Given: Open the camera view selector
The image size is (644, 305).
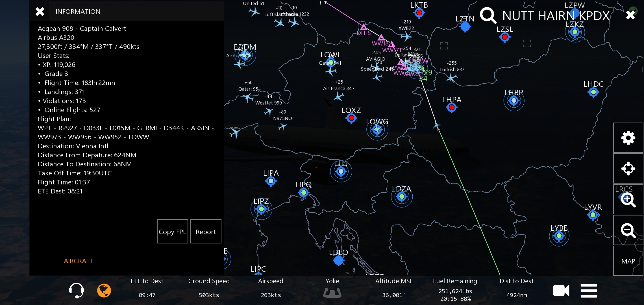Looking at the screenshot, I should coord(561,290).
